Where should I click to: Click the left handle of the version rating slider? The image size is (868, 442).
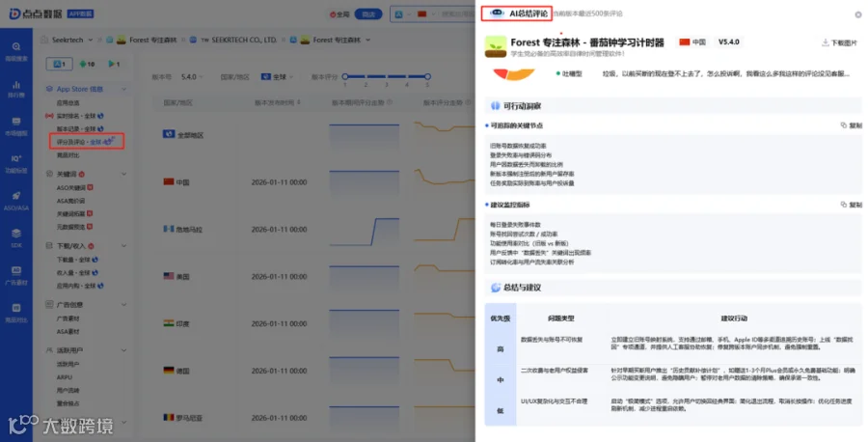345,76
